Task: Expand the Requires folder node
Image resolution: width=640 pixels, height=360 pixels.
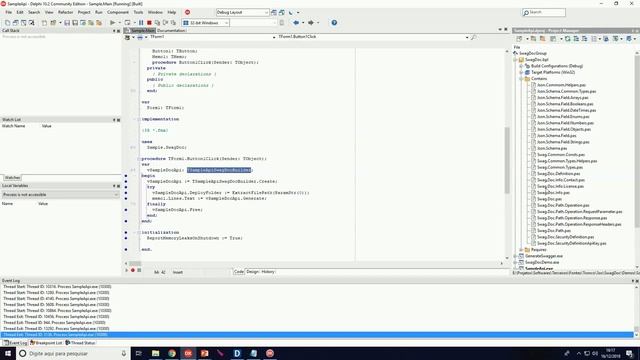Action: [521, 249]
